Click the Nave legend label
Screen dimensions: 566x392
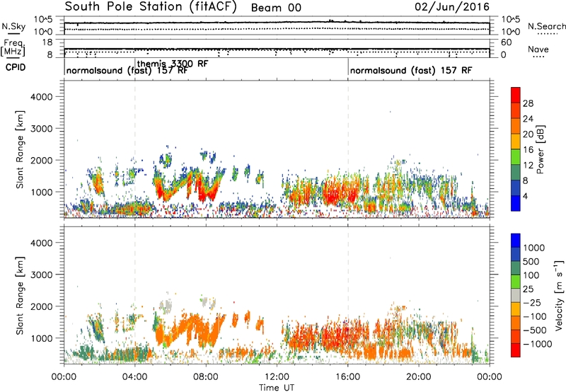(x=538, y=49)
